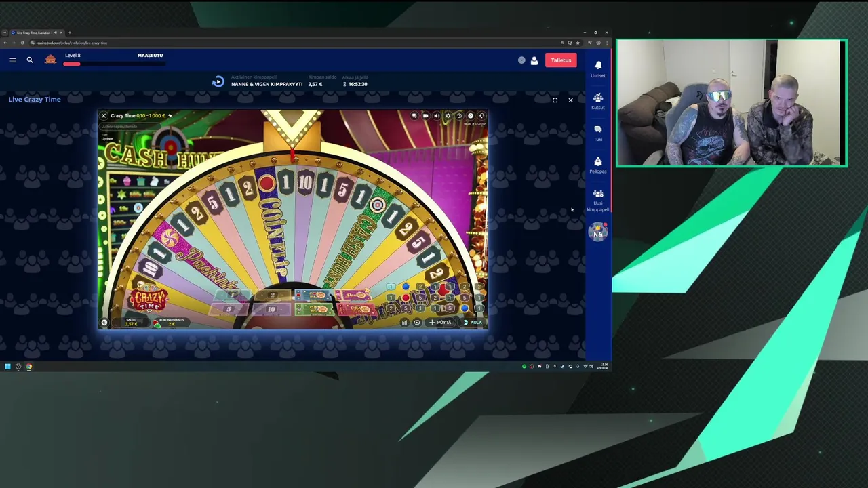Image resolution: width=868 pixels, height=488 pixels.
Task: Bet on Pachinko bonus spot
Action: tap(353, 295)
